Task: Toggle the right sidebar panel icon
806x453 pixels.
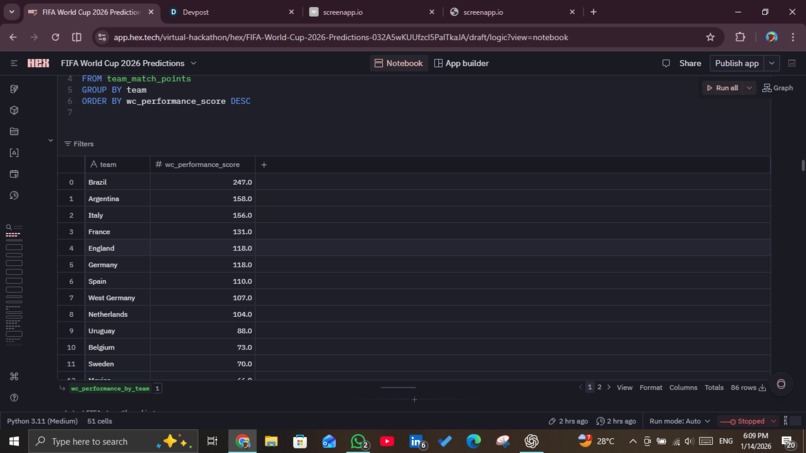Action: pyautogui.click(x=792, y=63)
